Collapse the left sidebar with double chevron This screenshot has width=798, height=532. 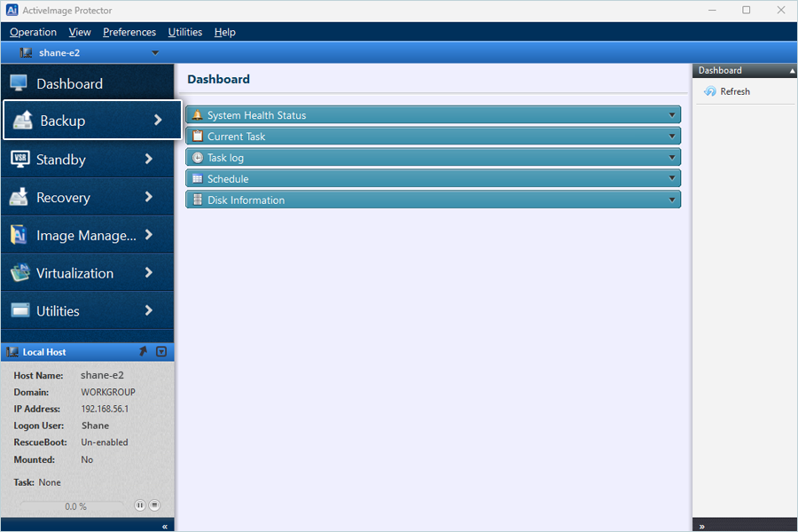pyautogui.click(x=165, y=527)
